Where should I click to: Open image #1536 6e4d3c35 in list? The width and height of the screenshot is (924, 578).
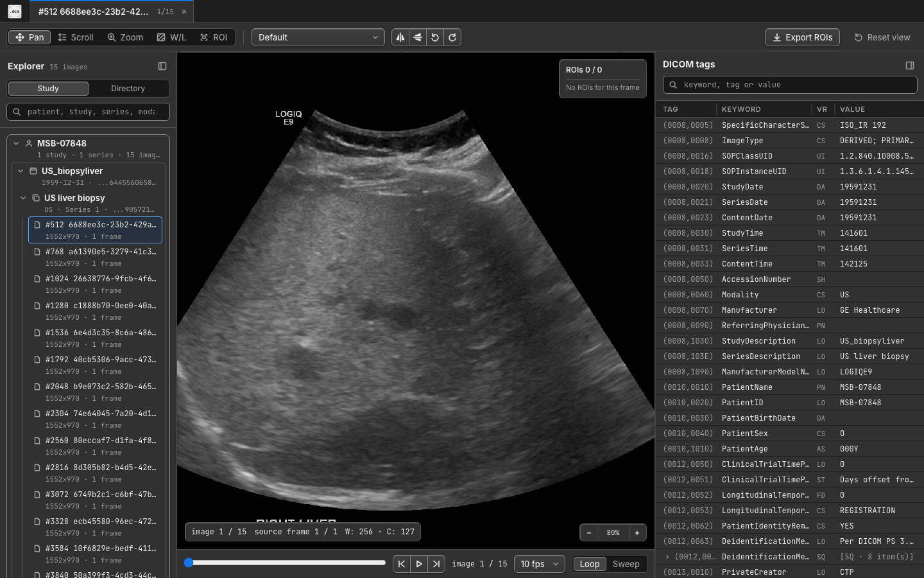(x=95, y=338)
